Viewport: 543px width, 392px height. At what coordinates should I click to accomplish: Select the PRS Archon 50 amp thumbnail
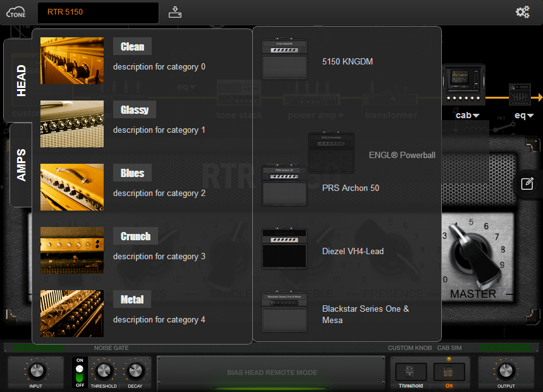pyautogui.click(x=284, y=185)
